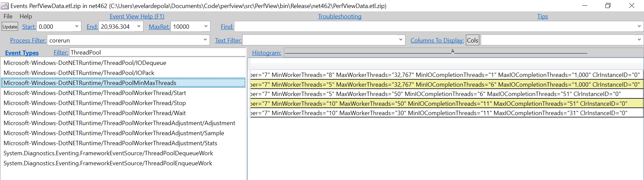Open the Tips link
This screenshot has height=180, width=644.
(x=542, y=16)
